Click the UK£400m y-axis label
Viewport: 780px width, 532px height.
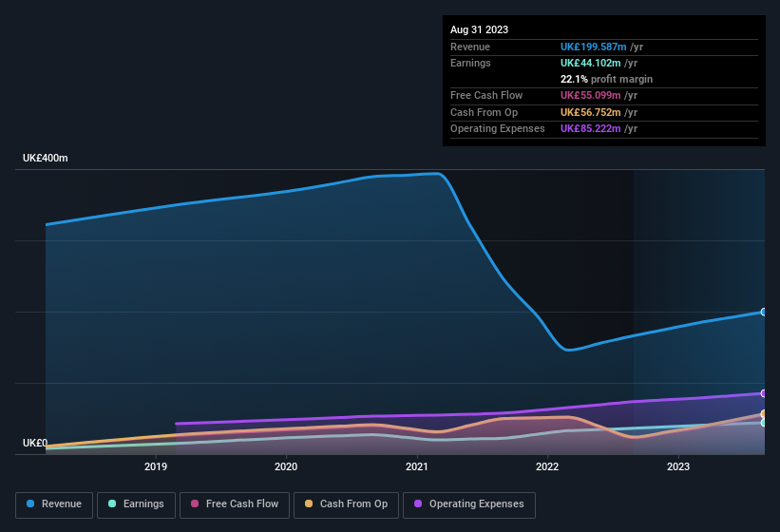[x=46, y=158]
